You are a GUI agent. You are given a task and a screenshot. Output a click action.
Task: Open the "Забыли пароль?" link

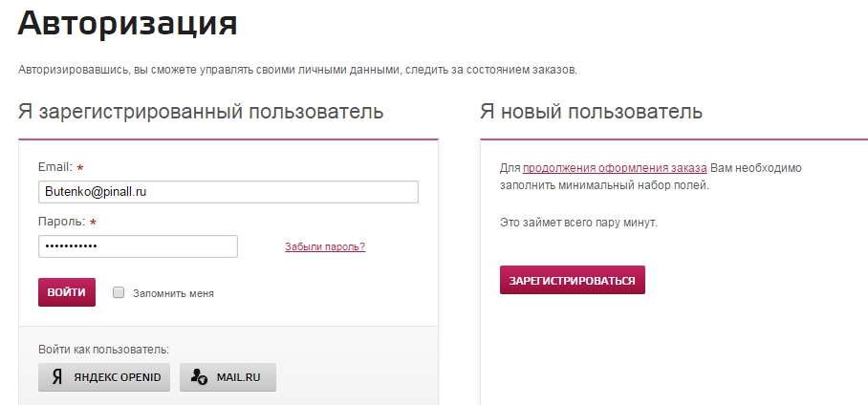pos(325,246)
